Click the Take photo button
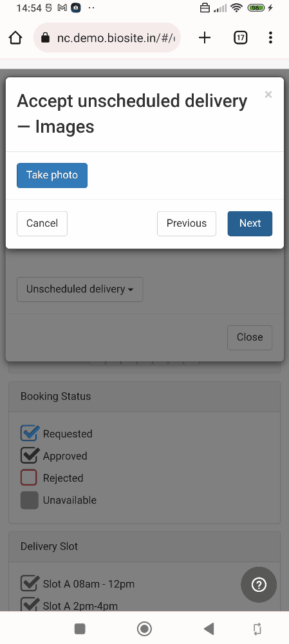The image size is (289, 644). pos(52,175)
